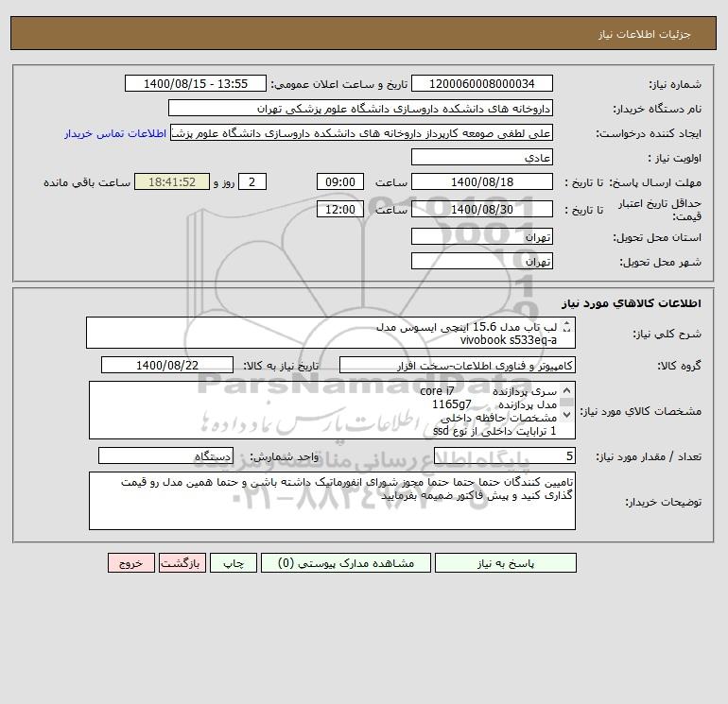
Task: Click the شرح کلی نیاز text area
Action: (331, 333)
